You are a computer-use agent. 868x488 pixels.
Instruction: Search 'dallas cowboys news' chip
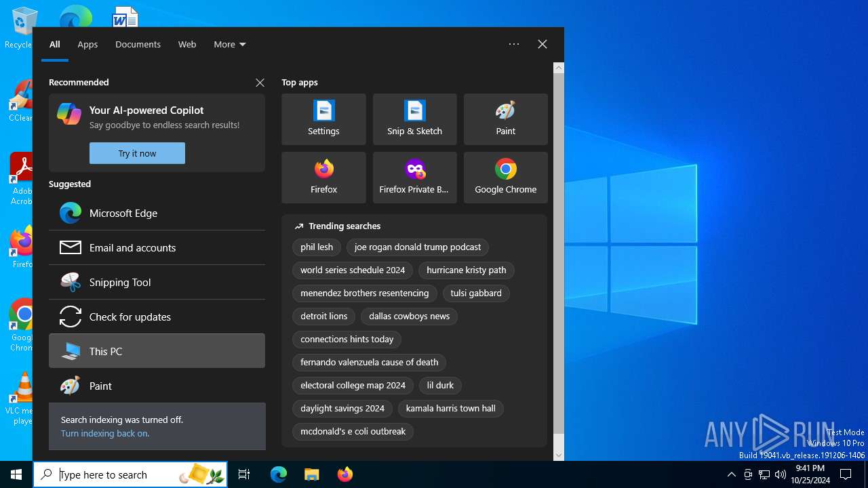[410, 317]
